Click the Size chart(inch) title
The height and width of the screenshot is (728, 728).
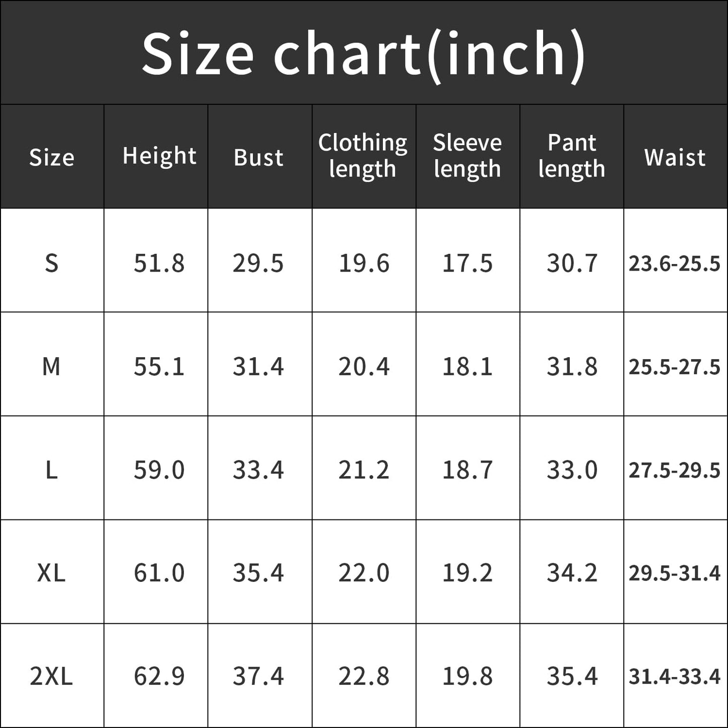tap(363, 53)
